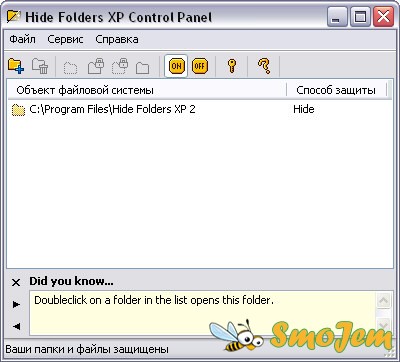The width and height of the screenshot is (400, 362).
Task: Sort by Объект файловой системы column
Action: pyautogui.click(x=147, y=90)
